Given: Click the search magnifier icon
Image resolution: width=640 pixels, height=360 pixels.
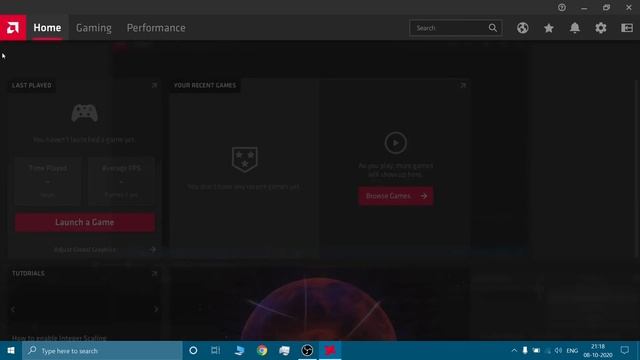Looking at the screenshot, I should [x=493, y=28].
